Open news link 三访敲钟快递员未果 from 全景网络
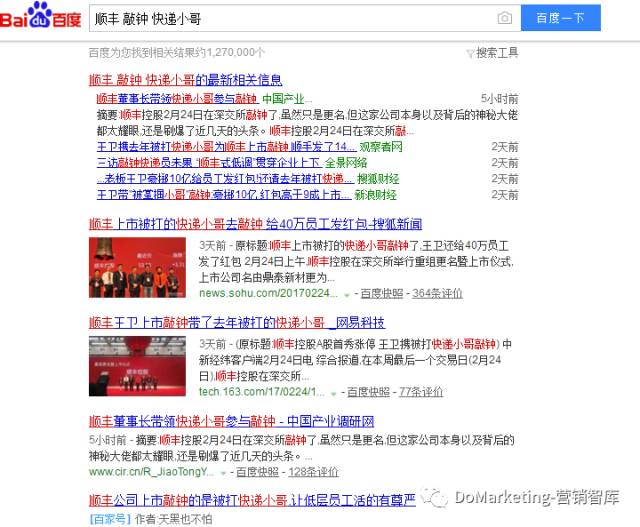This screenshot has height=527, width=640. (209, 162)
